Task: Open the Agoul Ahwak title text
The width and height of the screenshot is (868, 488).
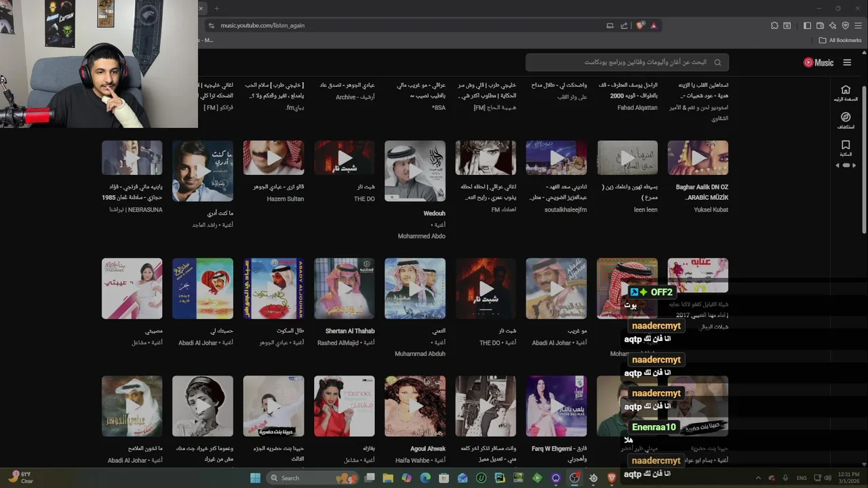Action: coord(428,449)
